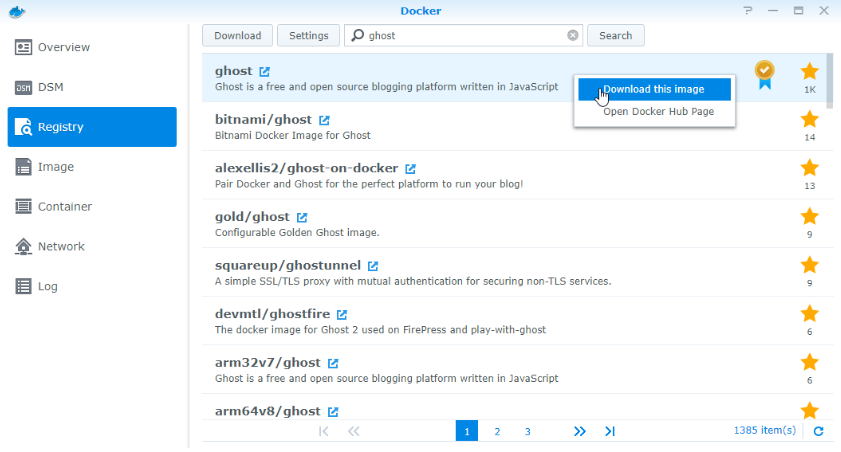841x452 pixels.
Task: Open external link icon beside devmtl/ghostfire
Action: (342, 315)
